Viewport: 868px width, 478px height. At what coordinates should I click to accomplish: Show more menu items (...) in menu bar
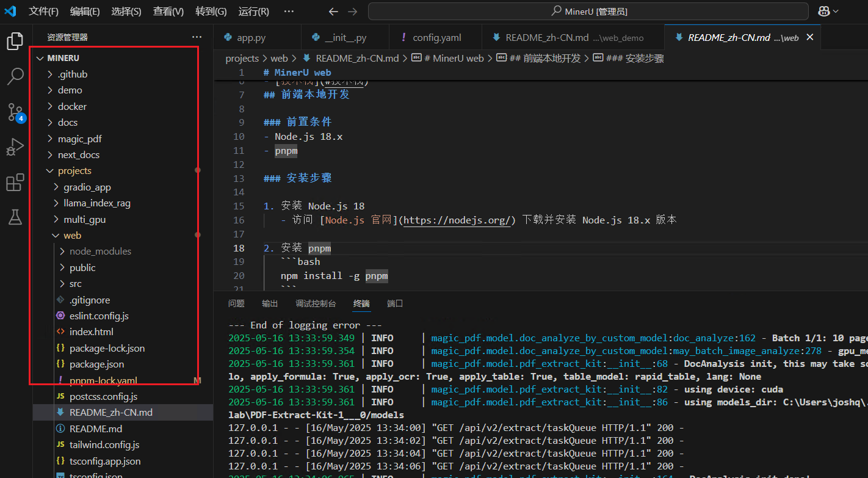point(289,11)
